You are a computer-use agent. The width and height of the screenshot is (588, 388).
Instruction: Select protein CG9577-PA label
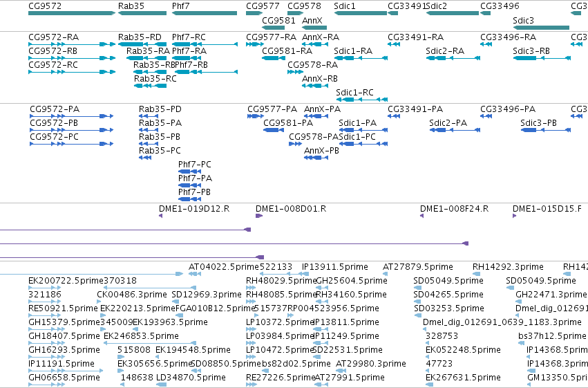coord(272,109)
